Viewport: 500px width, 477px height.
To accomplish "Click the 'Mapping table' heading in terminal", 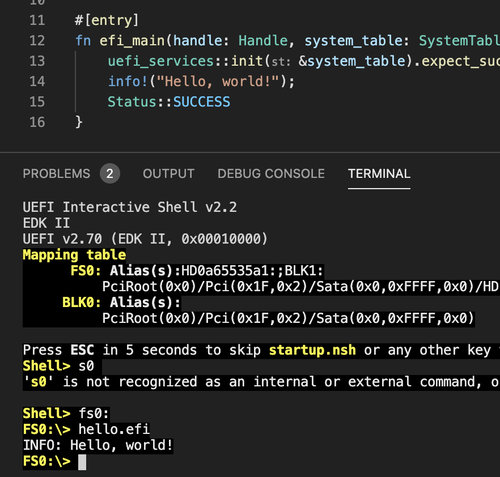I will click(74, 255).
